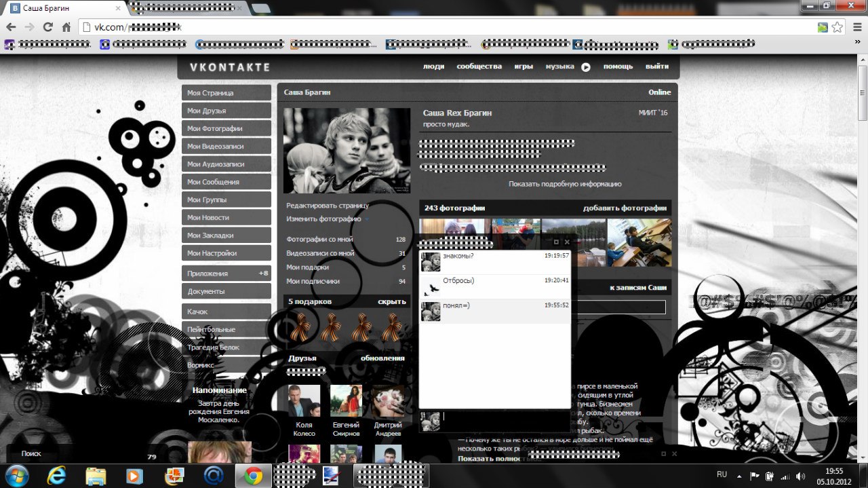Open Мои подписчики link
The image size is (868, 488).
346,281
